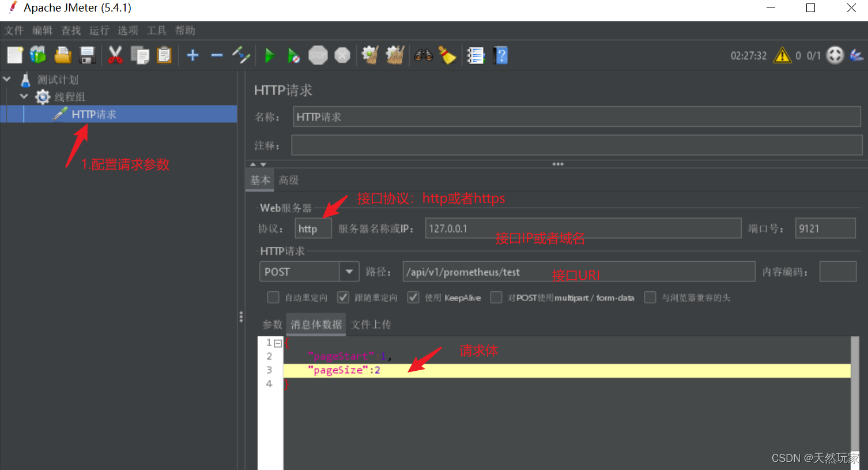Open the 运行 menu
Screen dimensions: 868x470
(99, 31)
